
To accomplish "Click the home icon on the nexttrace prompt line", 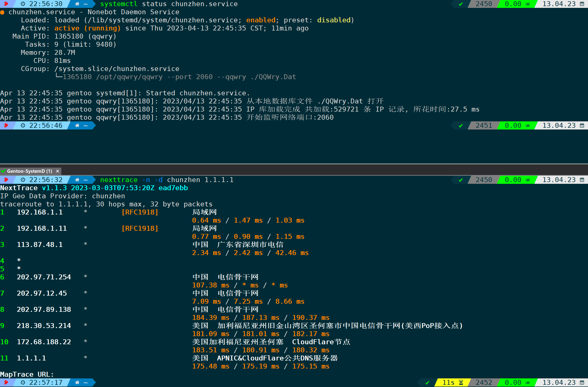I will [77, 180].
